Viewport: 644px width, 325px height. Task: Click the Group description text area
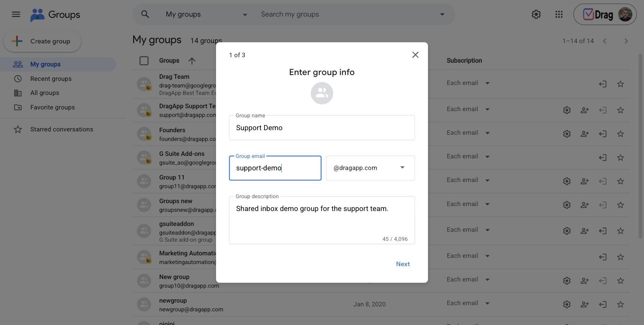pyautogui.click(x=322, y=220)
